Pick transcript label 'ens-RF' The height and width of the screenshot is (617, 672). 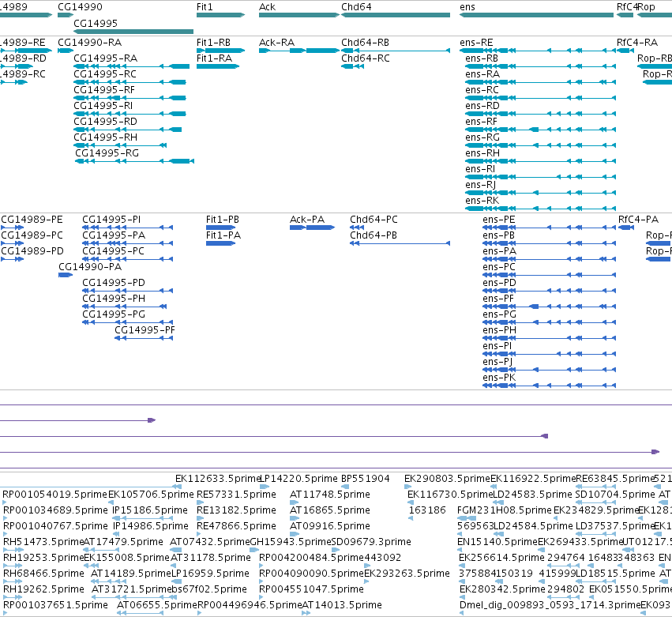point(481,122)
